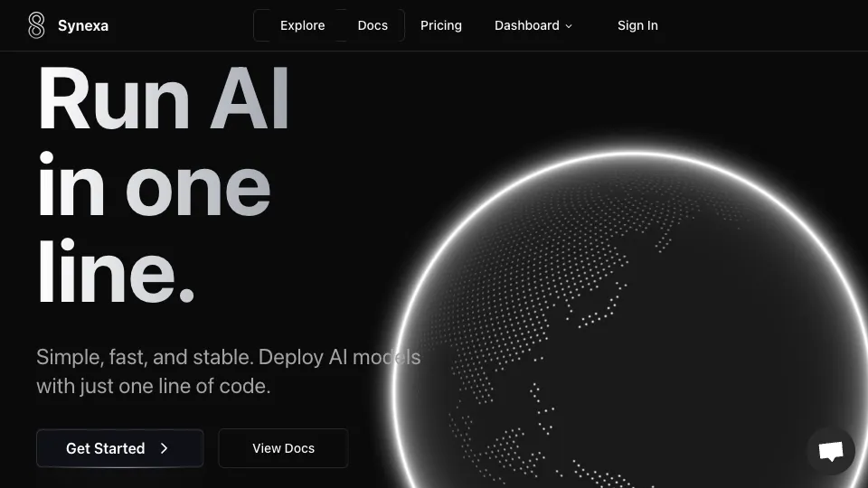Go to the Docs menu item

373,25
